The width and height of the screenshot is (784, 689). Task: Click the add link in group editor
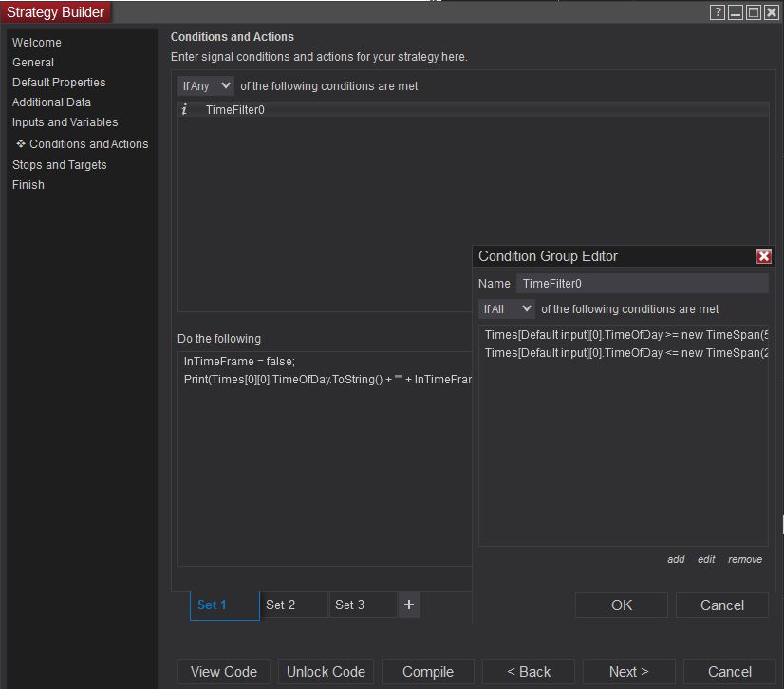point(676,559)
